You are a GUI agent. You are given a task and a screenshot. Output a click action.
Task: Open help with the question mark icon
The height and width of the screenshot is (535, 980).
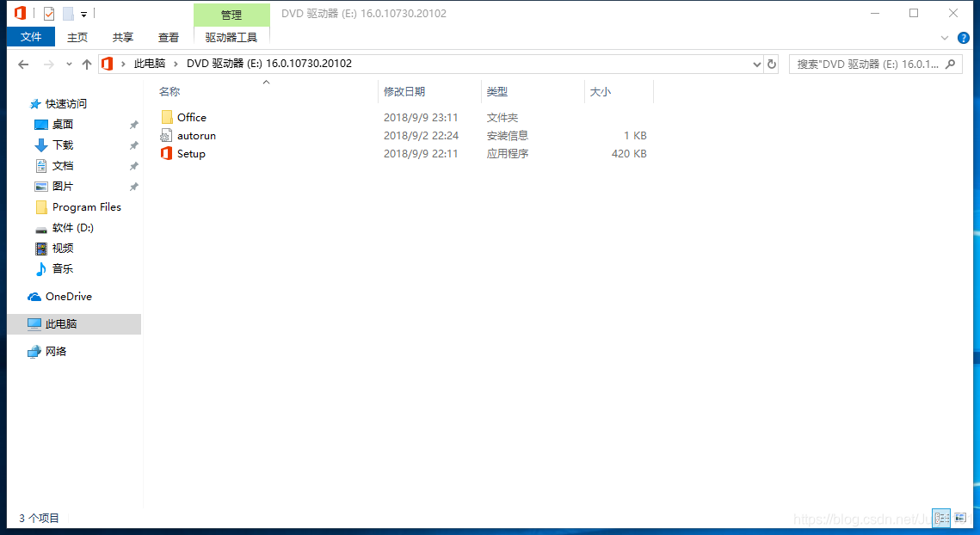[964, 38]
